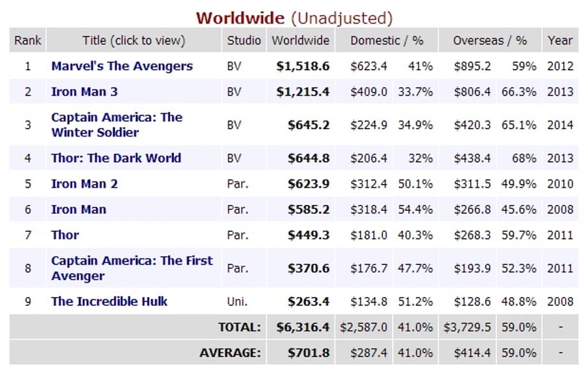Click the $701.8 average worldwide value
This screenshot has width=588, height=375.
click(x=308, y=353)
